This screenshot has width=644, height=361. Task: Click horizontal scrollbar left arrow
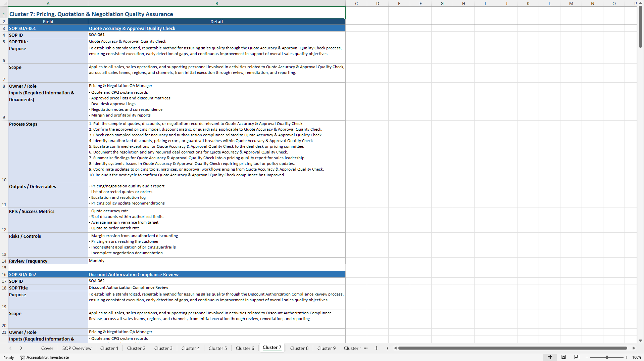pyautogui.click(x=395, y=348)
